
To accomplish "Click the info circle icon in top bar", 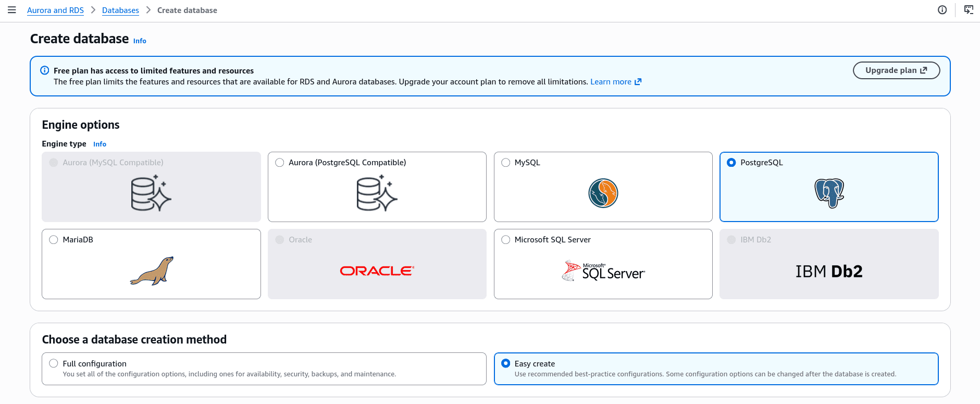I will (942, 10).
